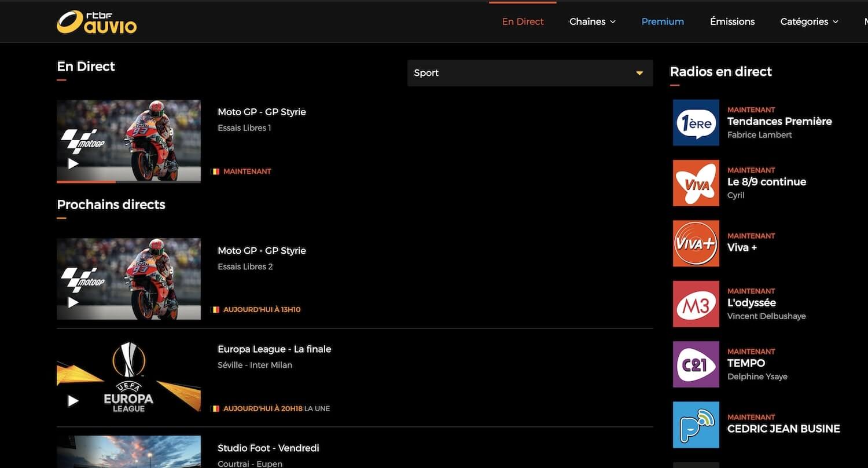Open Studio Foot - Vendredi link
This screenshot has width=868, height=468.
pyautogui.click(x=269, y=448)
